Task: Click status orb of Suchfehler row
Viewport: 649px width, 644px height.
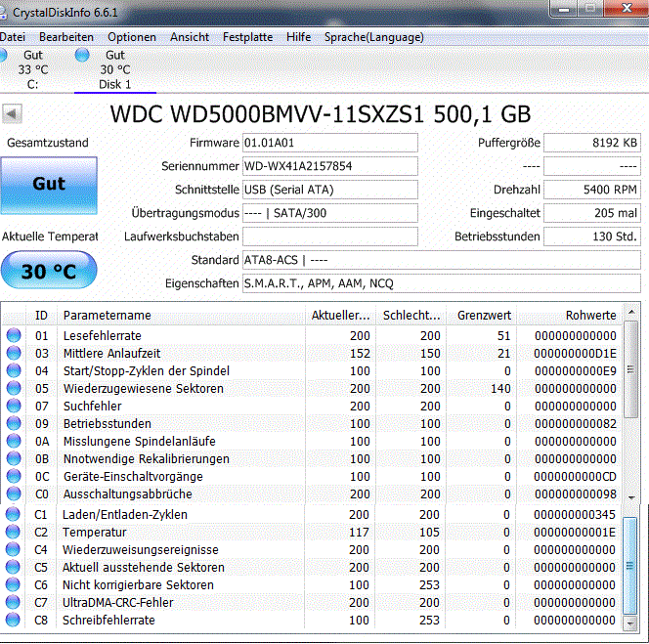Action: tap(14, 406)
